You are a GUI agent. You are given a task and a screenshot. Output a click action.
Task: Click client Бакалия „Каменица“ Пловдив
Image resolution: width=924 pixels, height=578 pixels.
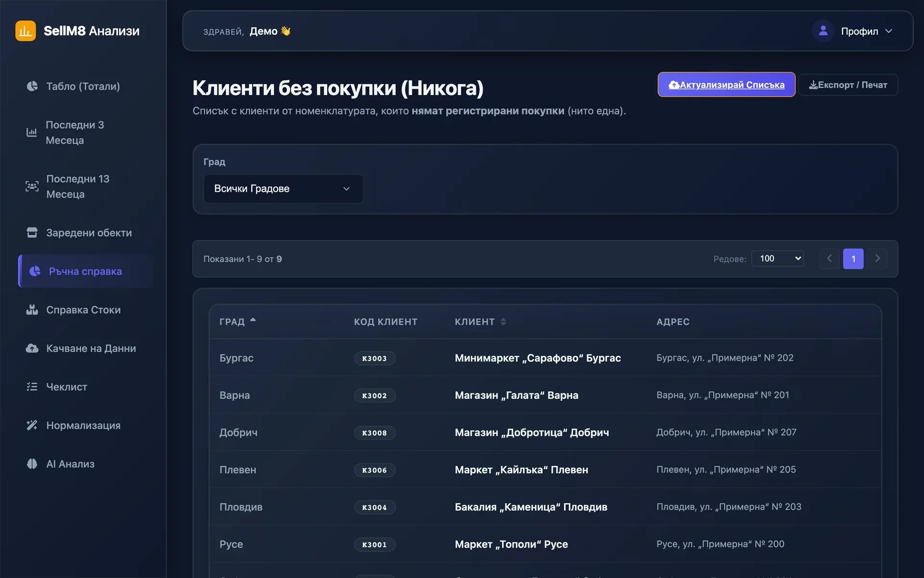point(531,507)
